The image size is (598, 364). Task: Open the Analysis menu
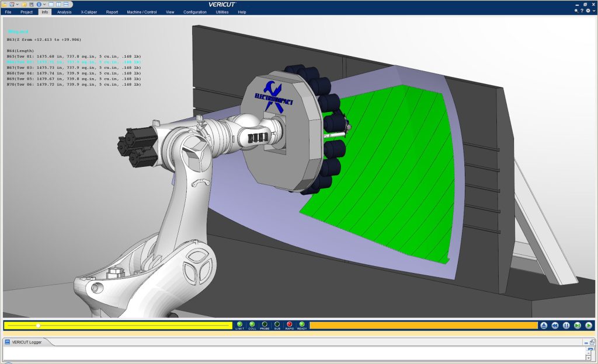[64, 12]
